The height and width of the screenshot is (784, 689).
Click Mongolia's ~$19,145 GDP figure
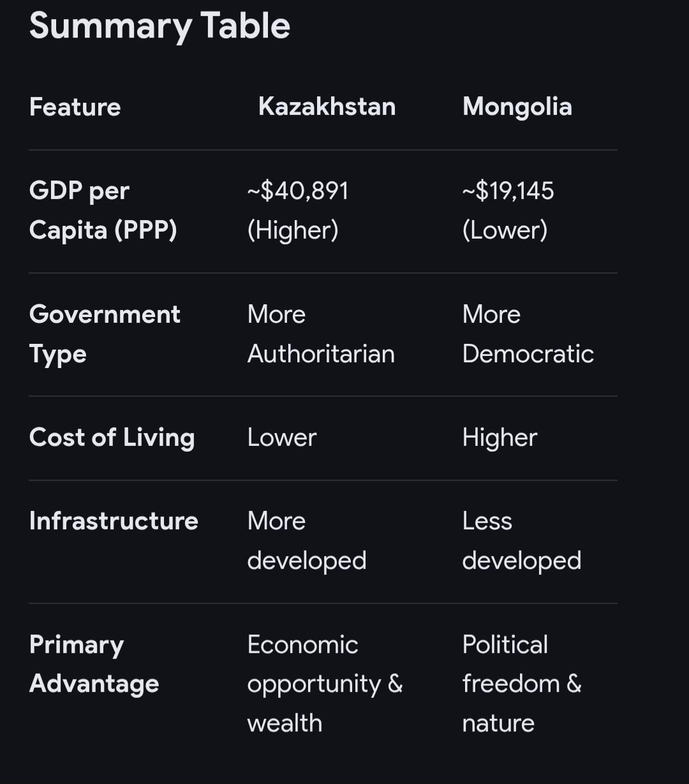(508, 191)
